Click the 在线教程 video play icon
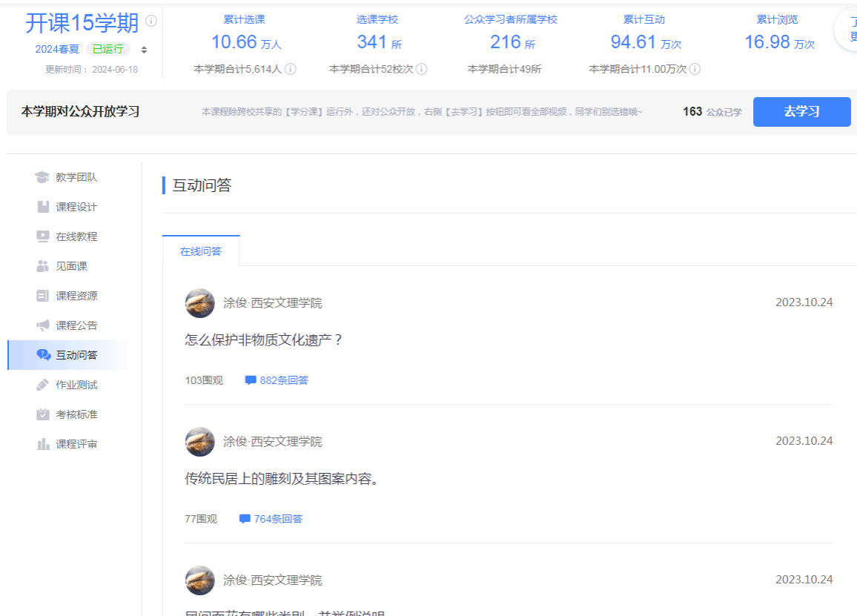This screenshot has width=857, height=616. (43, 236)
